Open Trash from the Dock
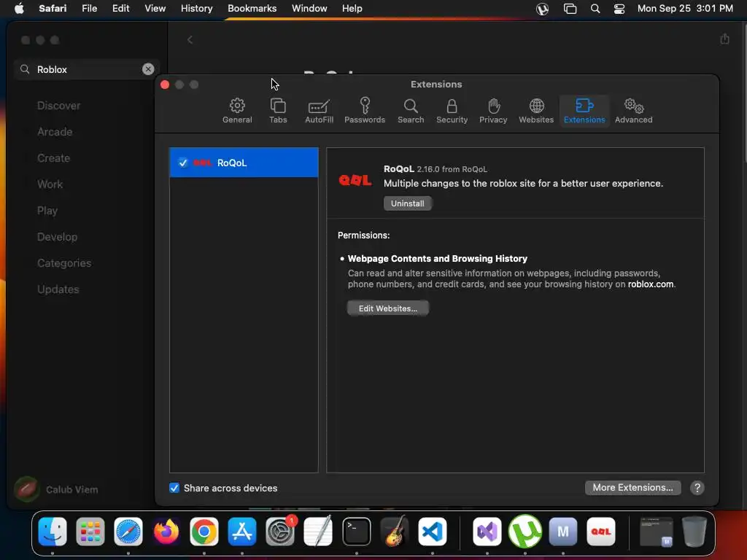Screen dimensions: 747x560 point(694,532)
